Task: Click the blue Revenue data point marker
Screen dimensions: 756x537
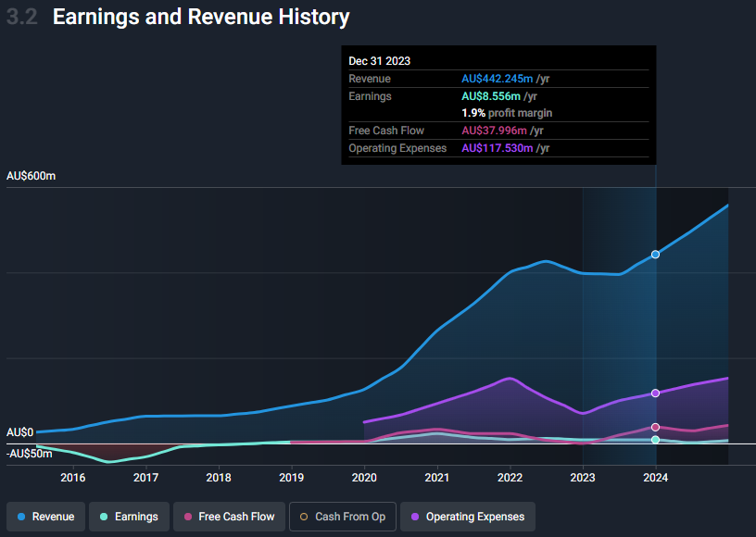Action: click(655, 254)
